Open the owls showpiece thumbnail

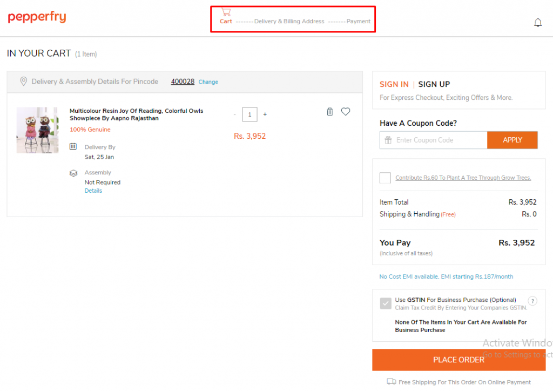click(37, 130)
